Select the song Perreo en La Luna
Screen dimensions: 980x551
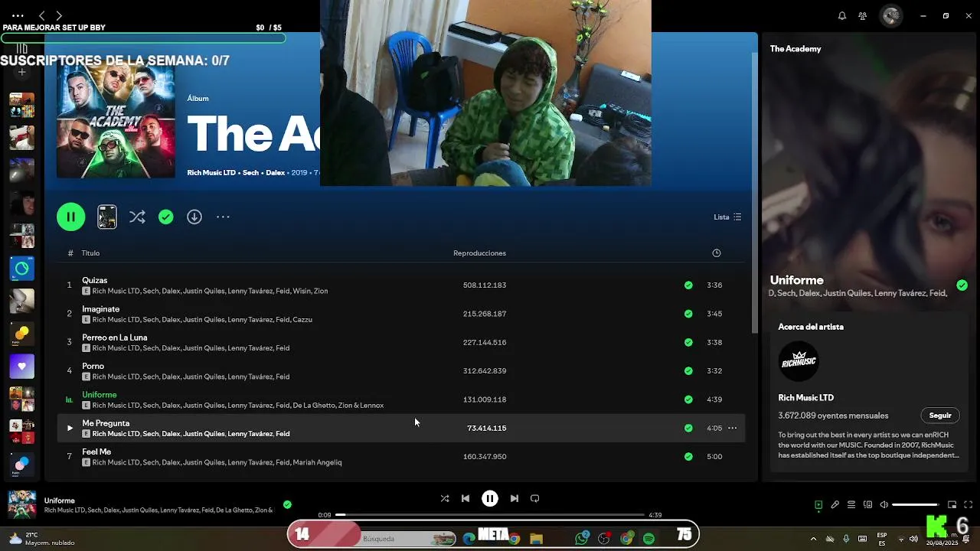click(x=115, y=337)
